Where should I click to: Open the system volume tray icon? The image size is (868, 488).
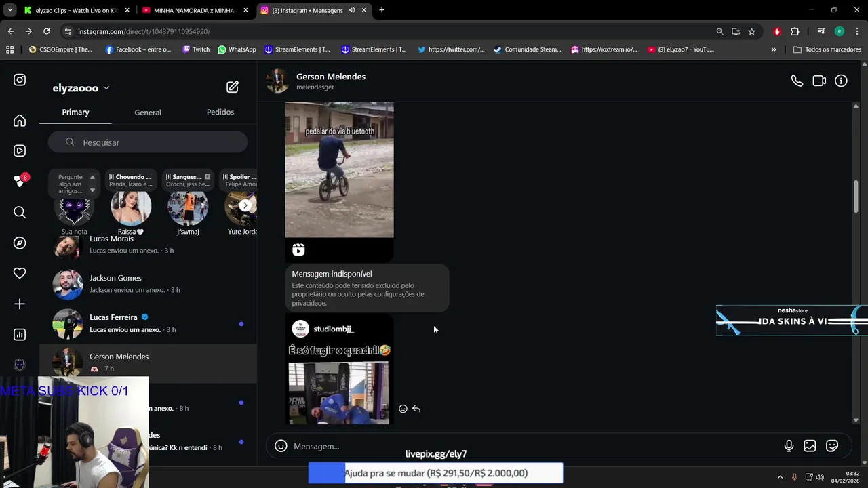click(821, 477)
